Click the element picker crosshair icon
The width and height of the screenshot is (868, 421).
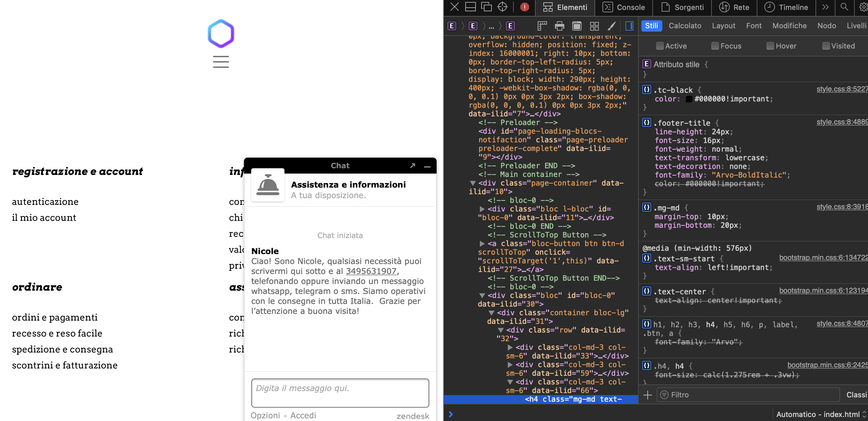pos(502,7)
